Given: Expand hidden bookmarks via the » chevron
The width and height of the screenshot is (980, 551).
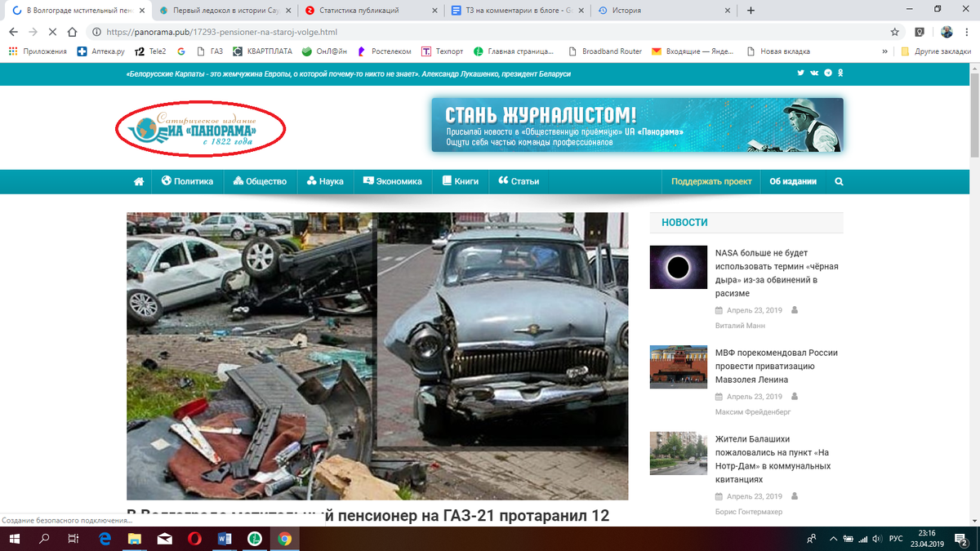Looking at the screenshot, I should pos(884,51).
